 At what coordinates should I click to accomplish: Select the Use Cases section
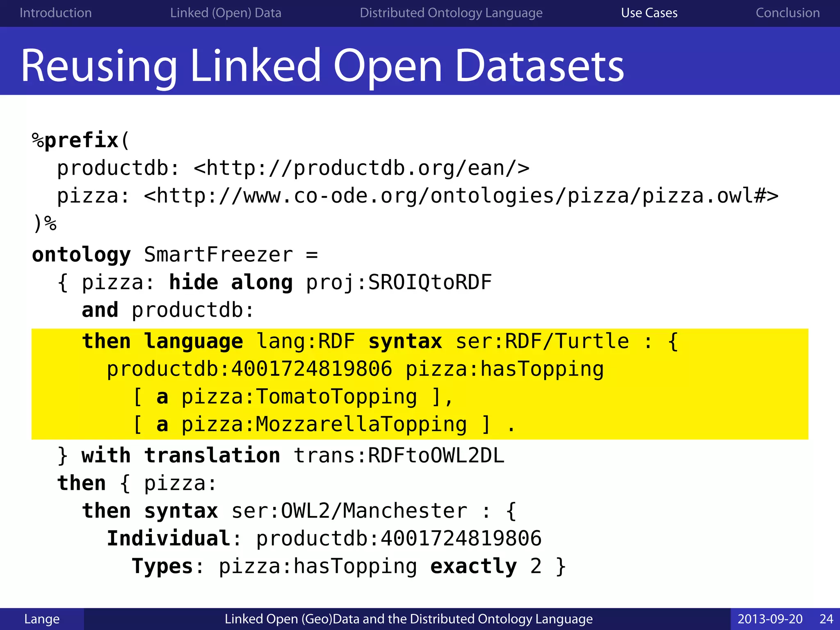pyautogui.click(x=649, y=13)
